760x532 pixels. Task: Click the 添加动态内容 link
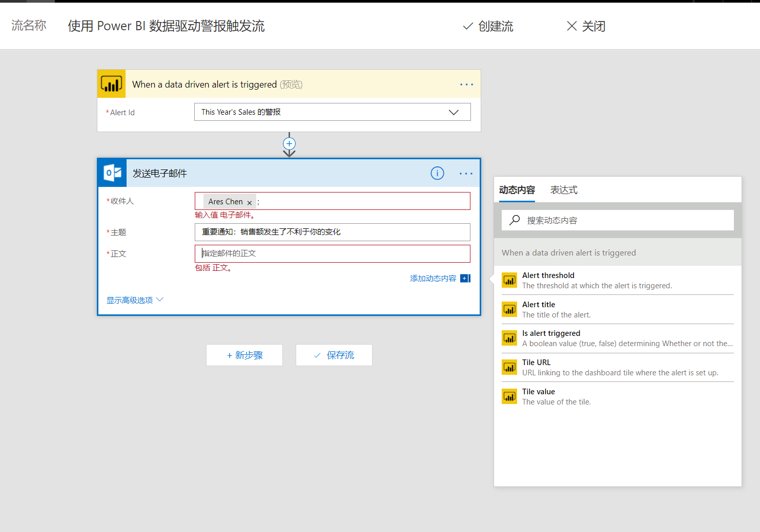click(x=433, y=279)
